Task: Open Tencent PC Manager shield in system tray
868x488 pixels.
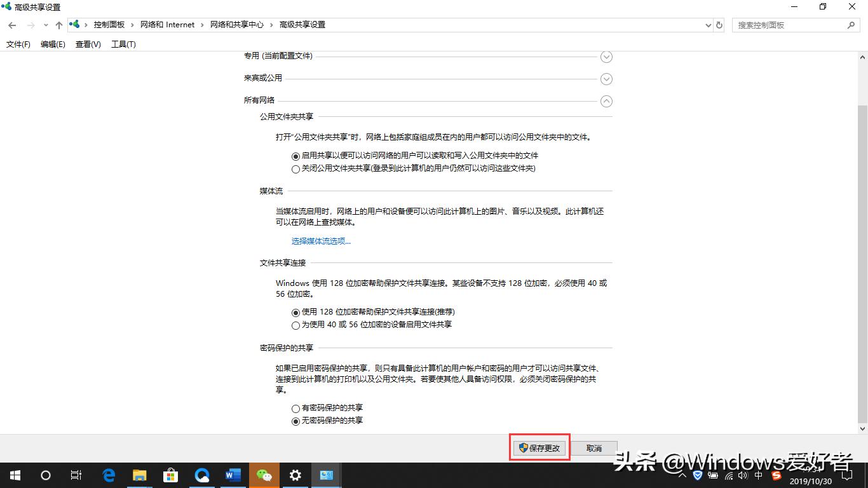Action: [x=698, y=475]
